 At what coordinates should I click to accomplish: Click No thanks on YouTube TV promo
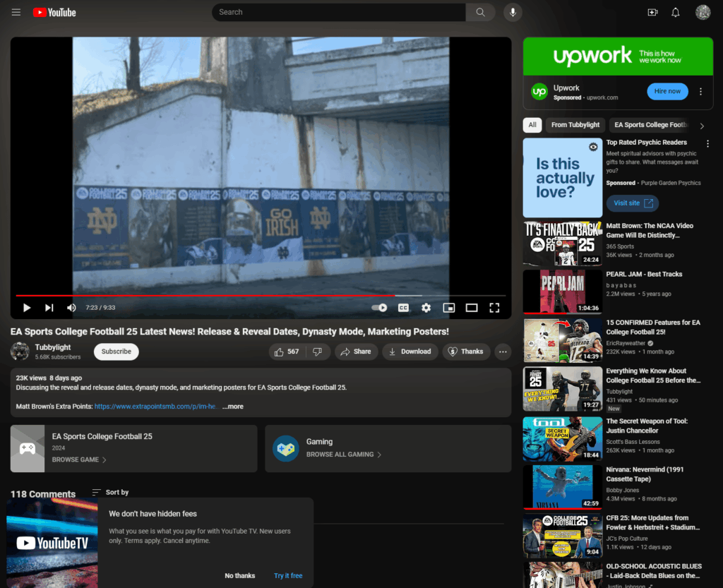(240, 575)
